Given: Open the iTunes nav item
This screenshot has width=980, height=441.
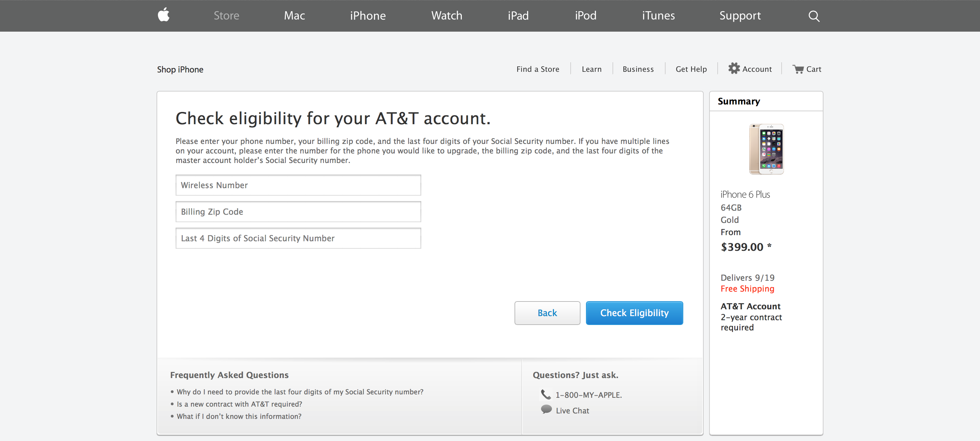Looking at the screenshot, I should pyautogui.click(x=658, y=16).
